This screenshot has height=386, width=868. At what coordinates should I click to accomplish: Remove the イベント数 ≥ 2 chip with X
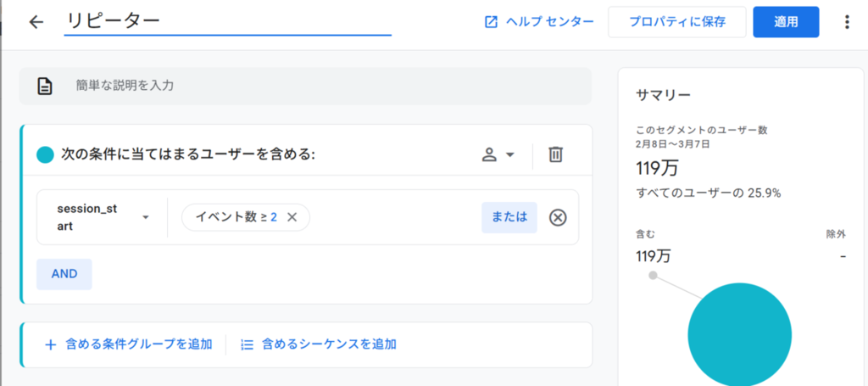(x=292, y=217)
